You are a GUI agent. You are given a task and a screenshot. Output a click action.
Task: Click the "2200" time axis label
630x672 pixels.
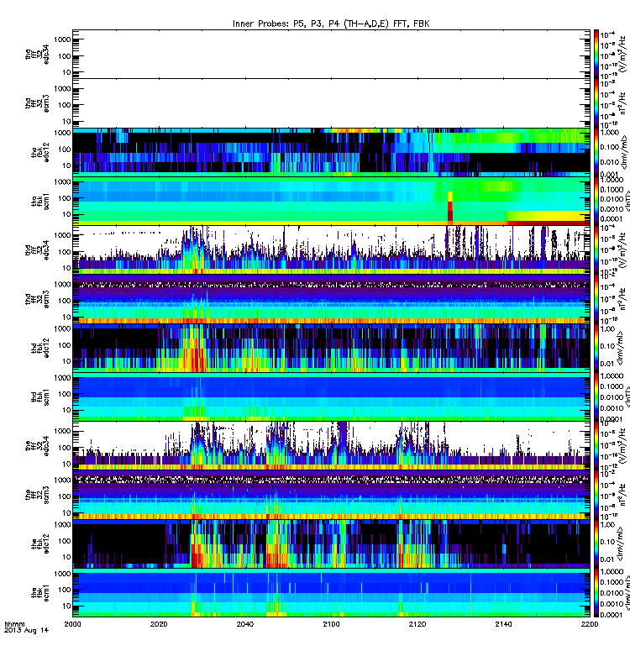tap(590, 624)
